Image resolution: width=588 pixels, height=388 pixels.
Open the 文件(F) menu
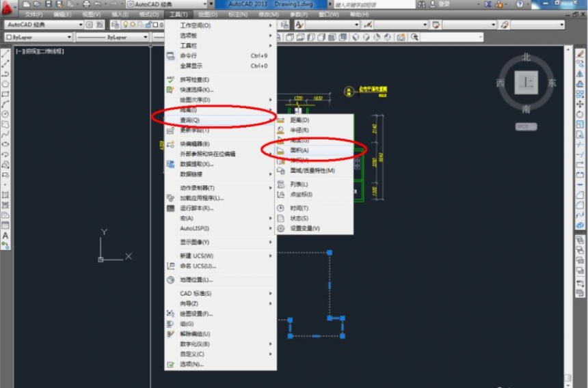pos(34,14)
